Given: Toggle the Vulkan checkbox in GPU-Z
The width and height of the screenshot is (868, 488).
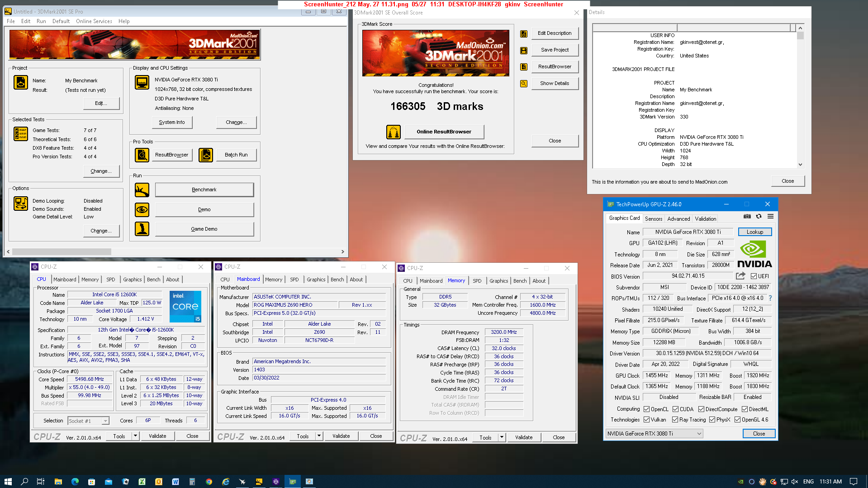Looking at the screenshot, I should 646,420.
